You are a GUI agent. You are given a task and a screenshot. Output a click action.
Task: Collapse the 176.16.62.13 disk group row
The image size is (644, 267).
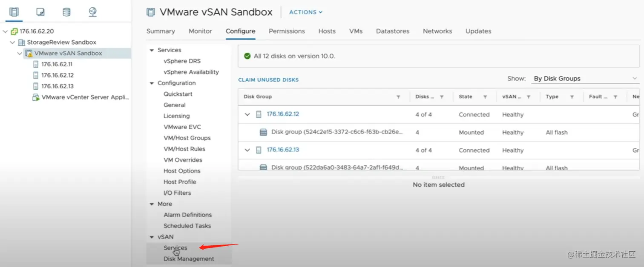pyautogui.click(x=247, y=150)
